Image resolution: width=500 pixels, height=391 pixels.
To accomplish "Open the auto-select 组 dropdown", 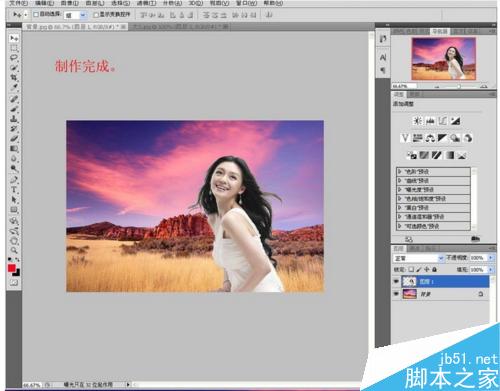I will click(83, 15).
